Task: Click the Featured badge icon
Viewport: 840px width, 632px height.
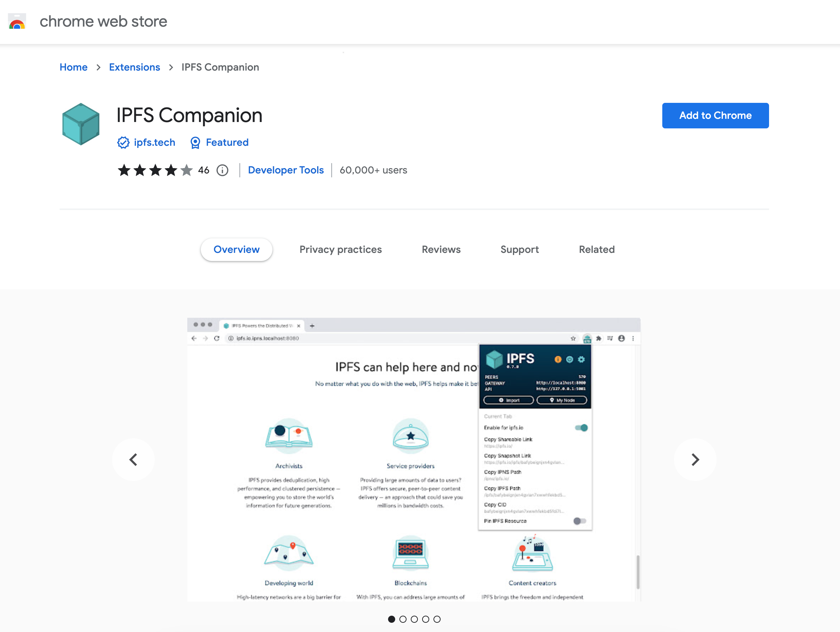Action: (196, 142)
